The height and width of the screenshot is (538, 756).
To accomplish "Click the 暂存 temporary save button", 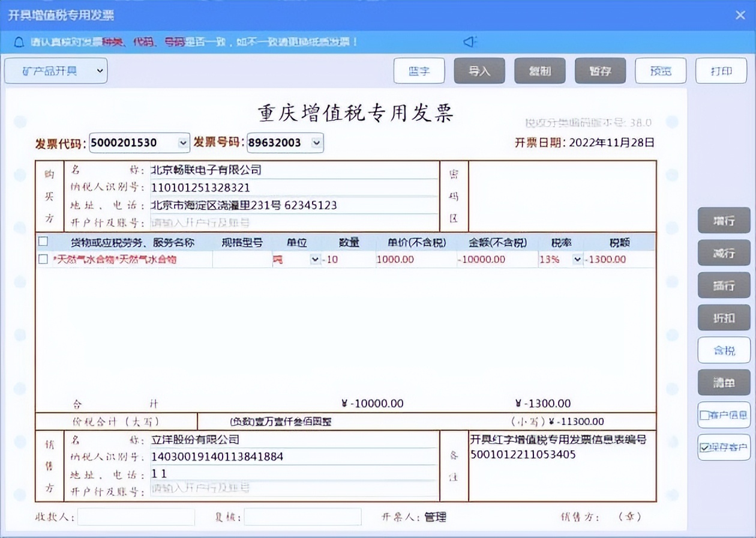I will tap(600, 70).
